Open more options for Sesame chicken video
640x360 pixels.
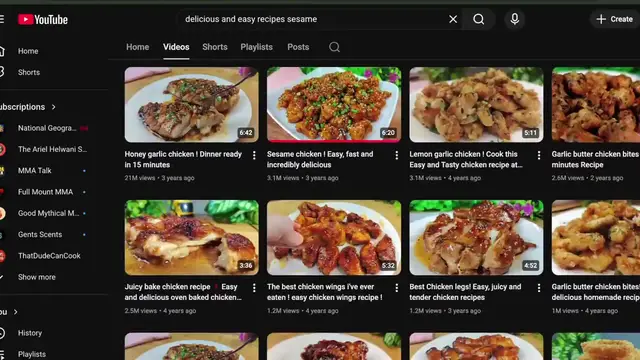point(396,155)
